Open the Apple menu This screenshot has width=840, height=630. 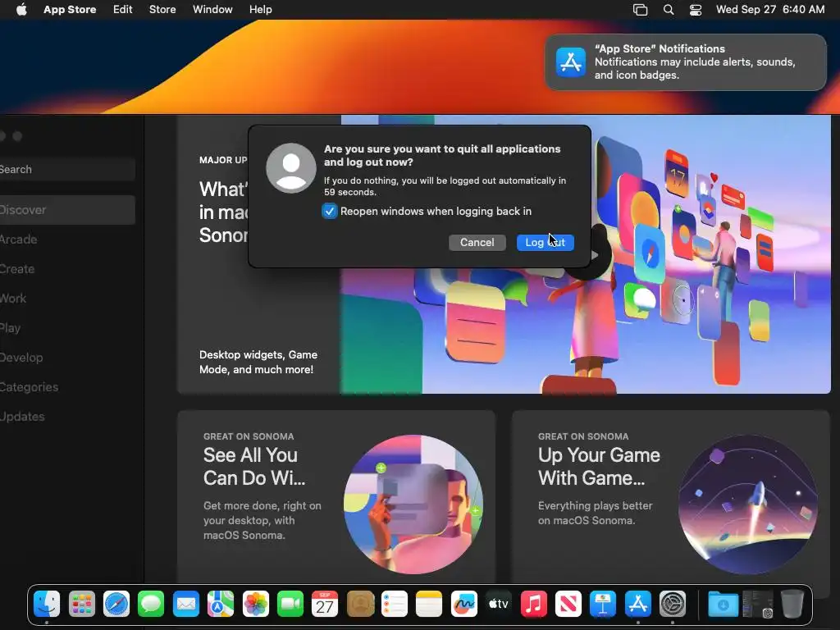tap(21, 10)
